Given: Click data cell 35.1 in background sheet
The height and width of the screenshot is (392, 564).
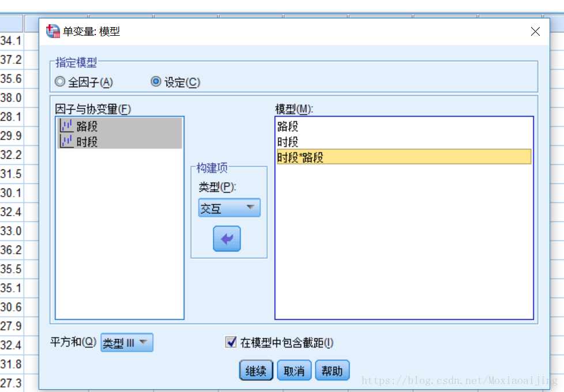Looking at the screenshot, I should pyautogui.click(x=11, y=288).
